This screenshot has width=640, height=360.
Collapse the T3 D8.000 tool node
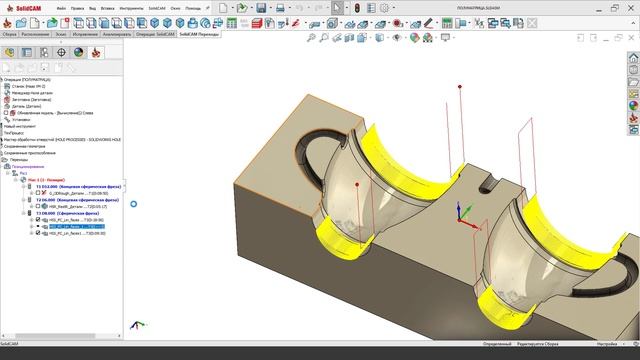pos(24,213)
